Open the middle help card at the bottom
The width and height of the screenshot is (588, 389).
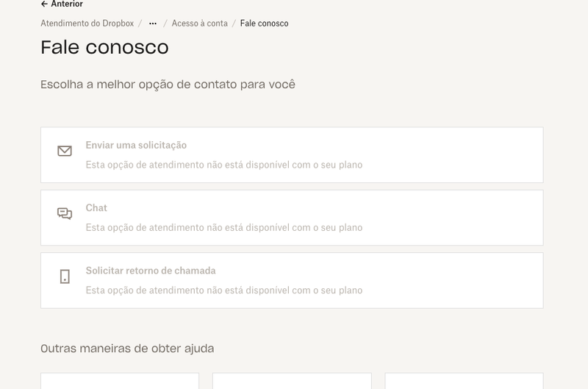[292, 381]
